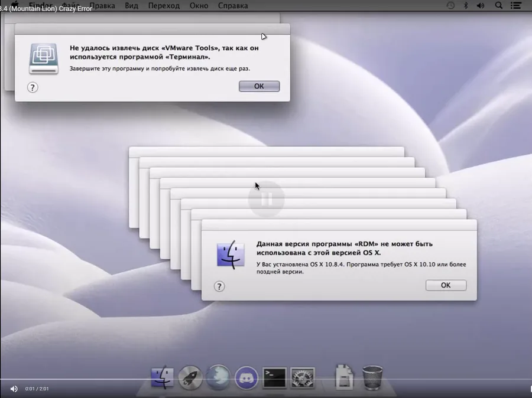Image resolution: width=532 pixels, height=398 pixels.
Task: Click the Finder face icon in RDM dialog
Action: click(231, 255)
